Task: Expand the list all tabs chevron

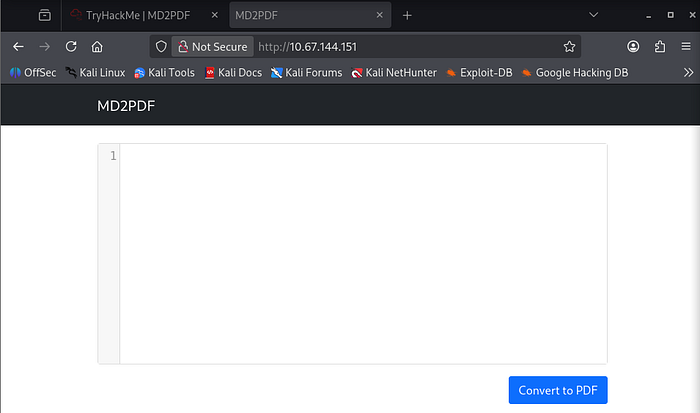Action: tap(593, 15)
